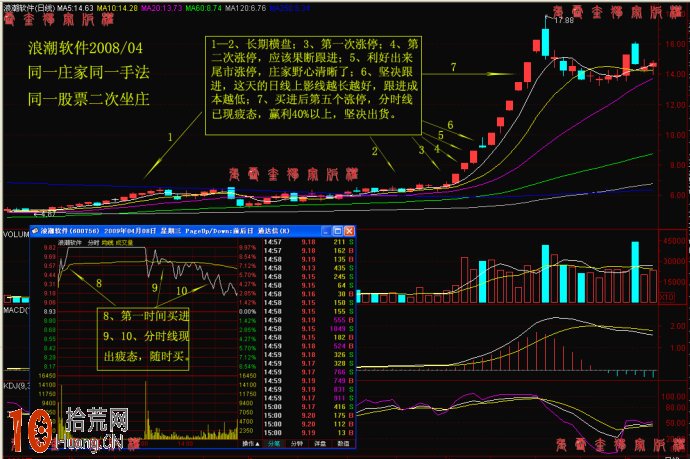Screen dimensions: 690x459
Task: Click the 2.00 MACD axis label
Action: [x=678, y=326]
